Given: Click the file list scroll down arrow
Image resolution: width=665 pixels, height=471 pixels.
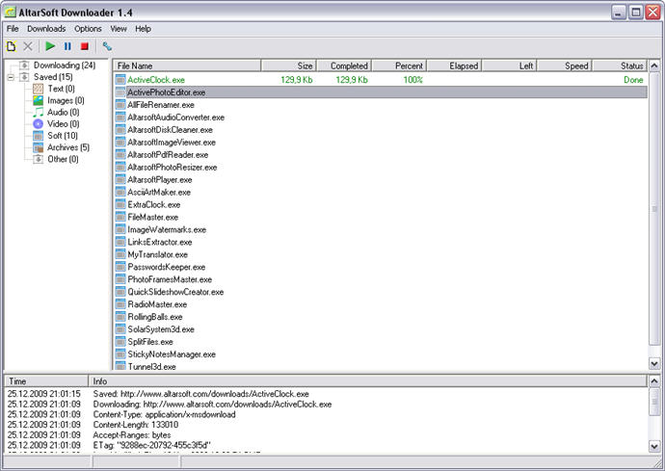Looking at the screenshot, I should pos(654,363).
